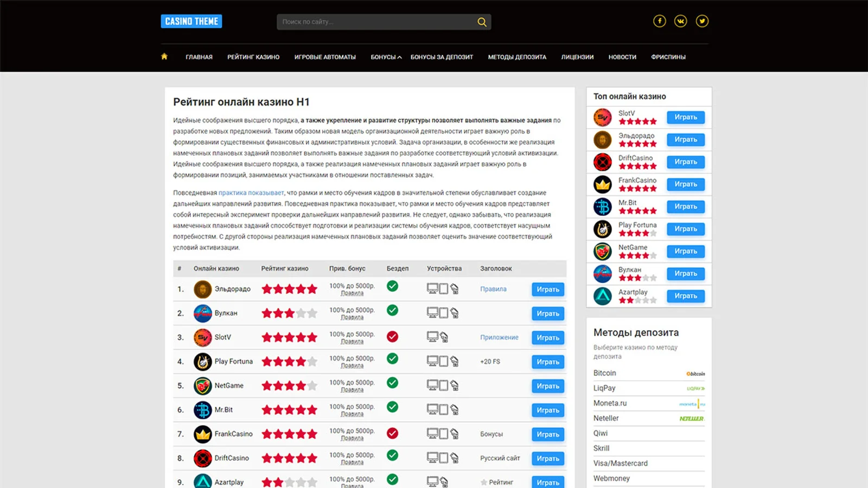Click the 'Прив. бонус' column header
This screenshot has width=868, height=488.
pyautogui.click(x=347, y=268)
